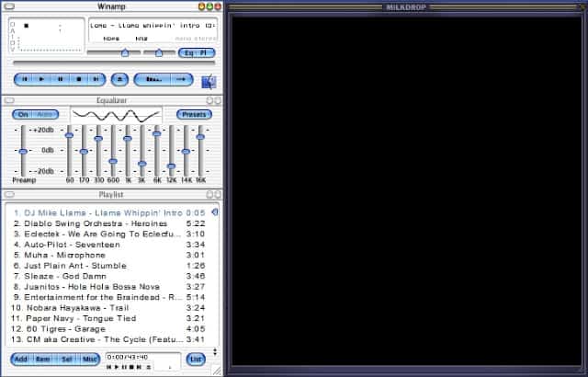Open the Equalizer window menu icon
Viewport: 588px width, 377px height.
click(x=10, y=100)
